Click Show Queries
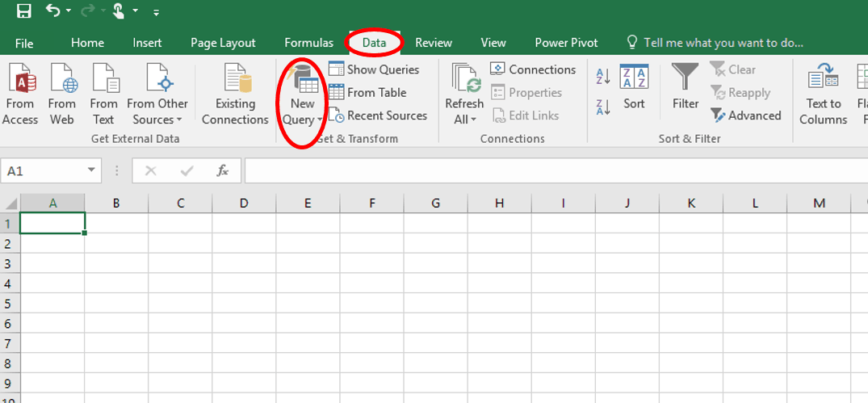The height and width of the screenshot is (403, 868). 374,69
